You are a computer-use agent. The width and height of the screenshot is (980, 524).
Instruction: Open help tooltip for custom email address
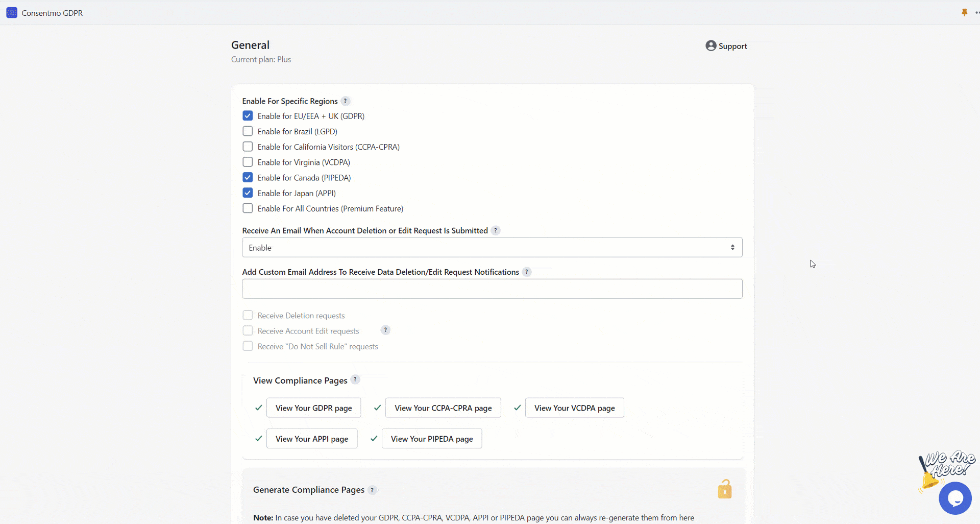(527, 272)
